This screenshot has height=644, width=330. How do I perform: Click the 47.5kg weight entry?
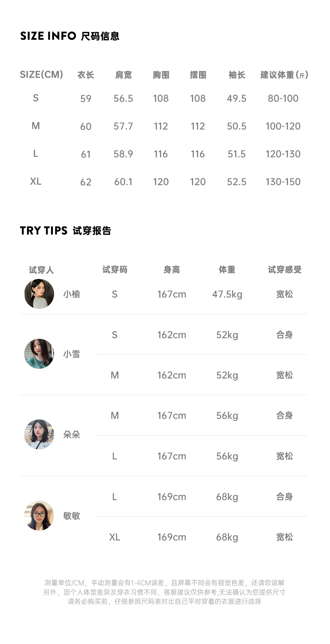[x=227, y=294]
